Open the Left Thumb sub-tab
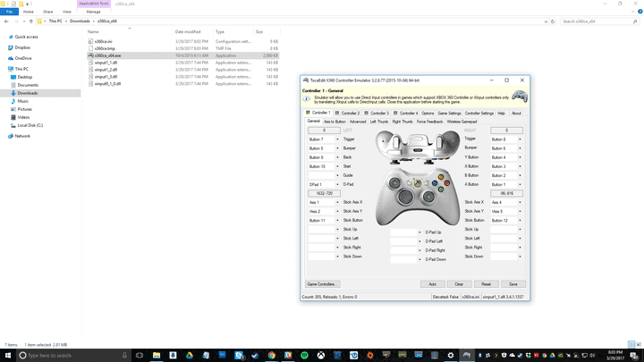Screen dimensions: 644x362 pyautogui.click(x=378, y=122)
